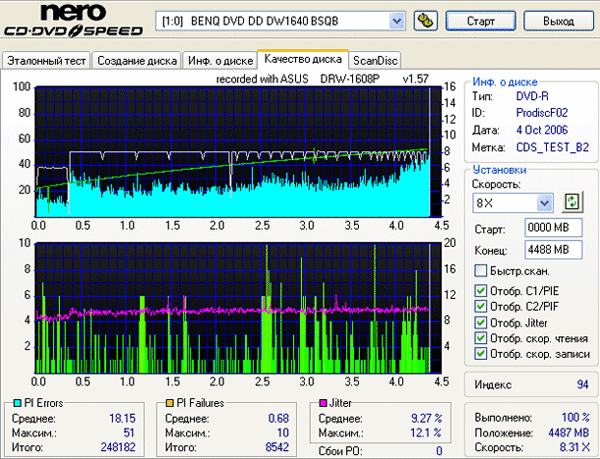Toggle the Отобр. скор. записи checkbox
This screenshot has width=600, height=459.
(x=481, y=354)
